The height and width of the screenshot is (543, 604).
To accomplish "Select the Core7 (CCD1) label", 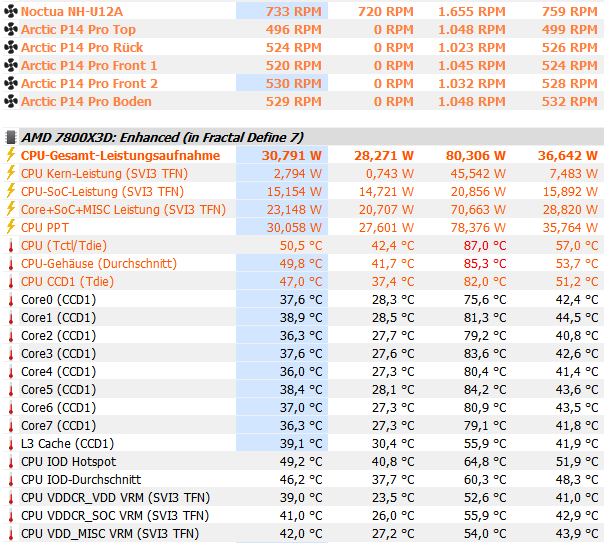I will coord(59,426).
